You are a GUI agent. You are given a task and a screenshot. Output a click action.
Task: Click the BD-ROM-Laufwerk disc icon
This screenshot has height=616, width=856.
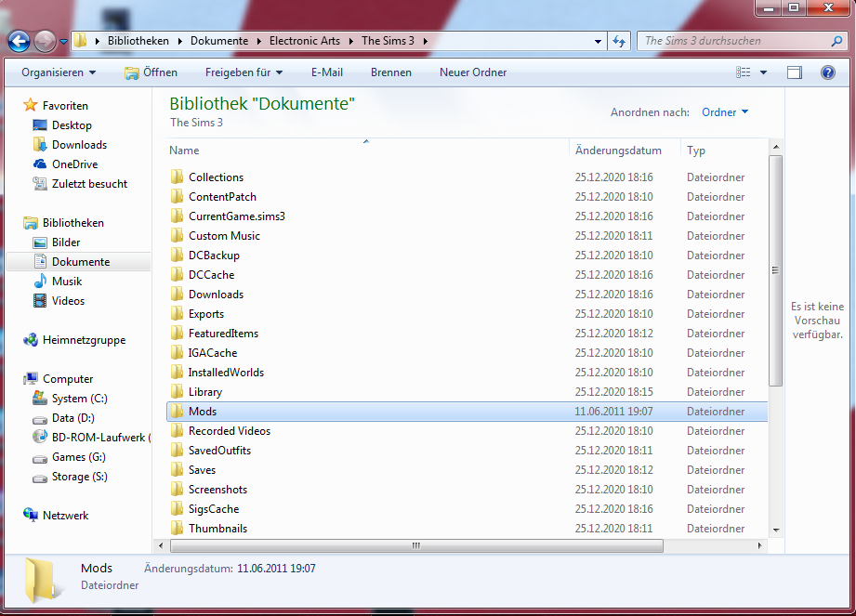tap(40, 438)
